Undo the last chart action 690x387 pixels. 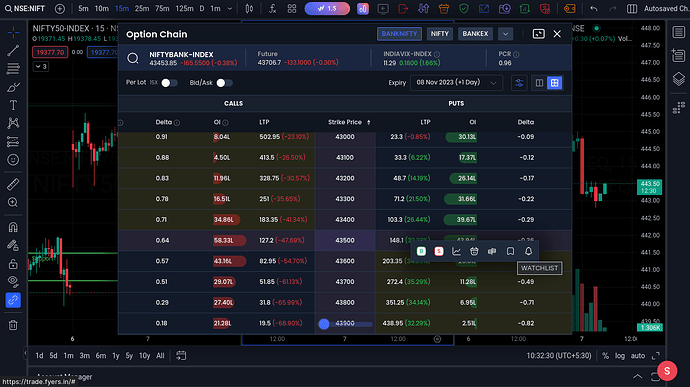tap(594, 8)
